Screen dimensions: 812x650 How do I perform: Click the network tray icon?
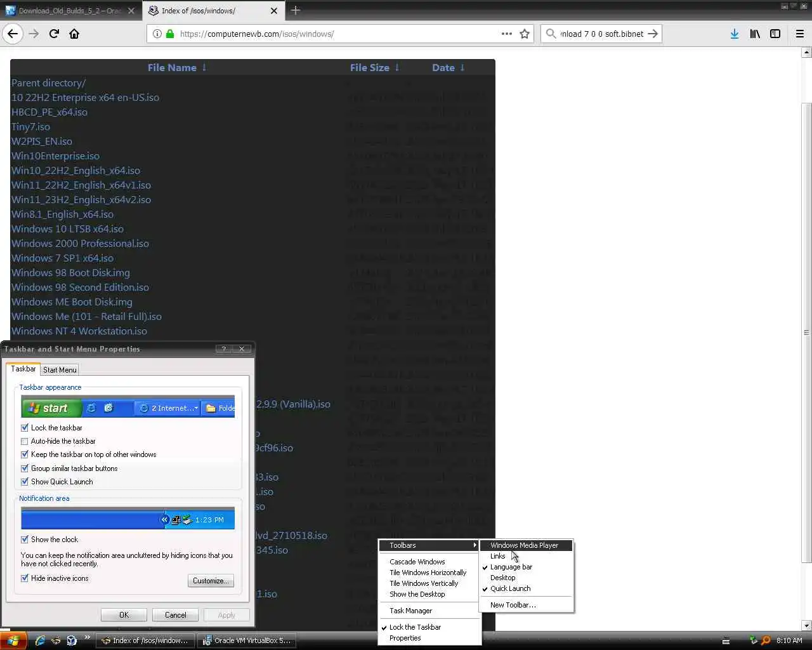tap(754, 640)
